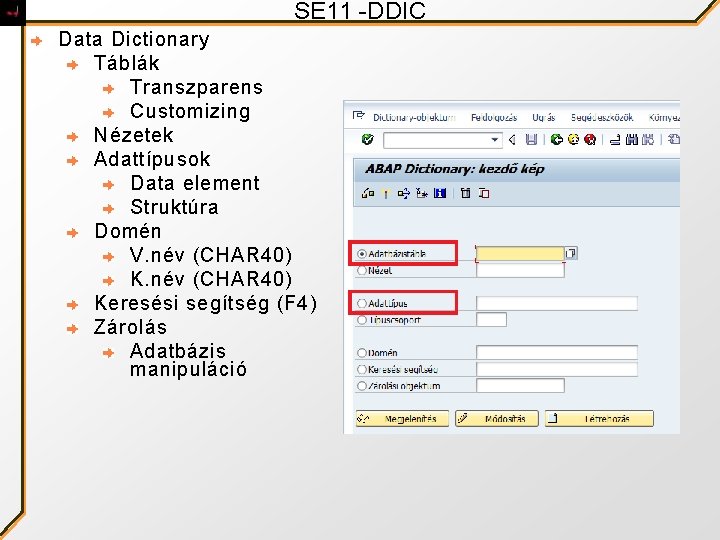
Task: Click the 'Nézetek' bullet text
Action: [x=134, y=135]
